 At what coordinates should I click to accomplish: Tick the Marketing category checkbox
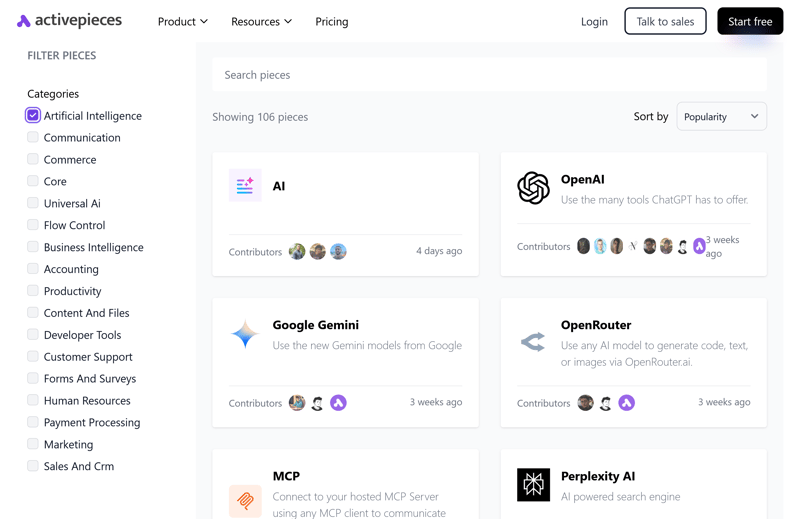(33, 444)
